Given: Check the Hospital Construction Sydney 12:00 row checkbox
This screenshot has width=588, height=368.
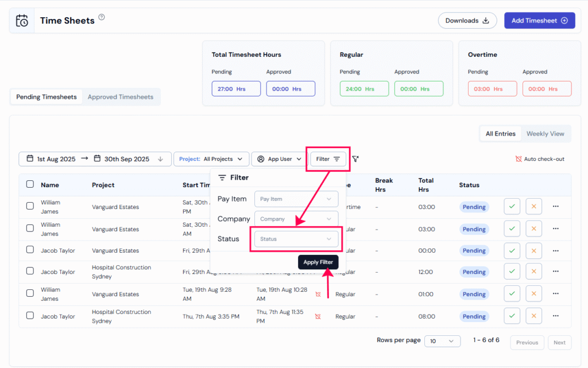Looking at the screenshot, I should coord(30,272).
